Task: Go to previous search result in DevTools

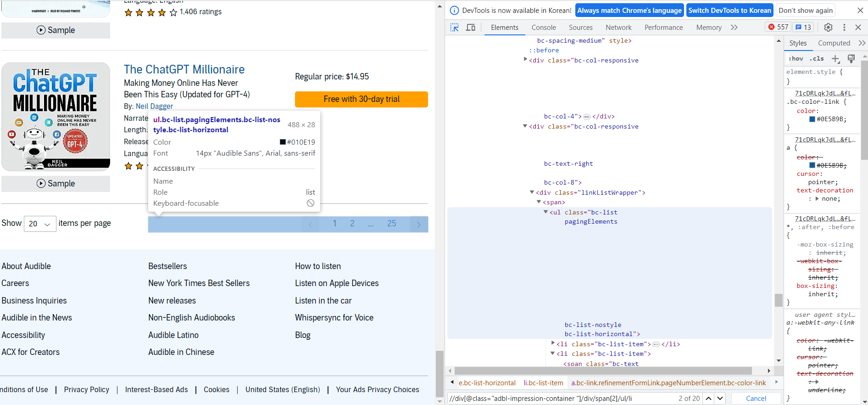Action: coord(709,399)
